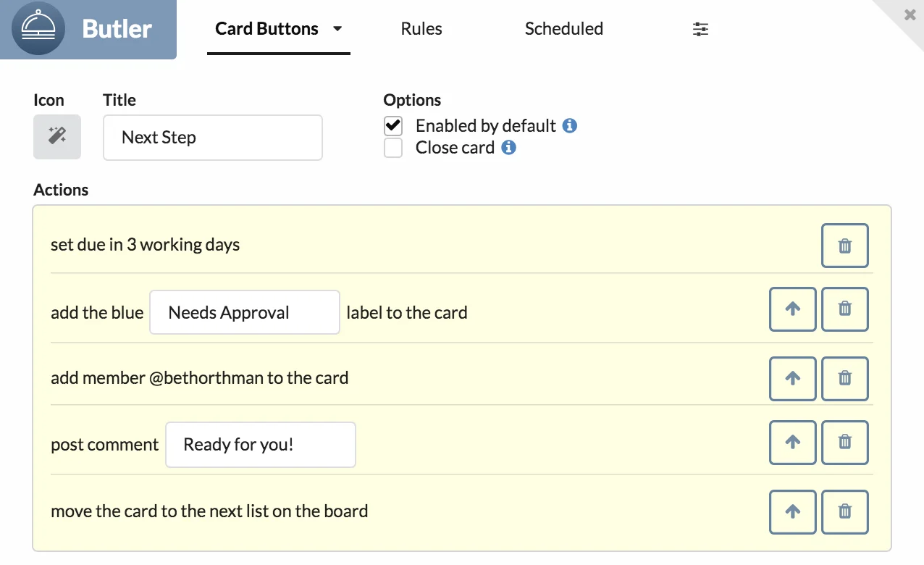Delete the 'set due in 3 working days' action
The width and height of the screenshot is (924, 565).
click(x=844, y=246)
